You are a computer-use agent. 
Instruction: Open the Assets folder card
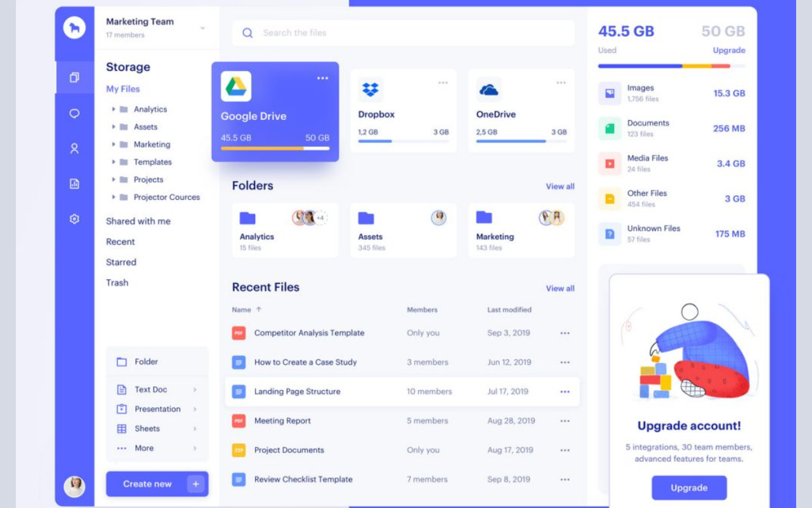(403, 231)
